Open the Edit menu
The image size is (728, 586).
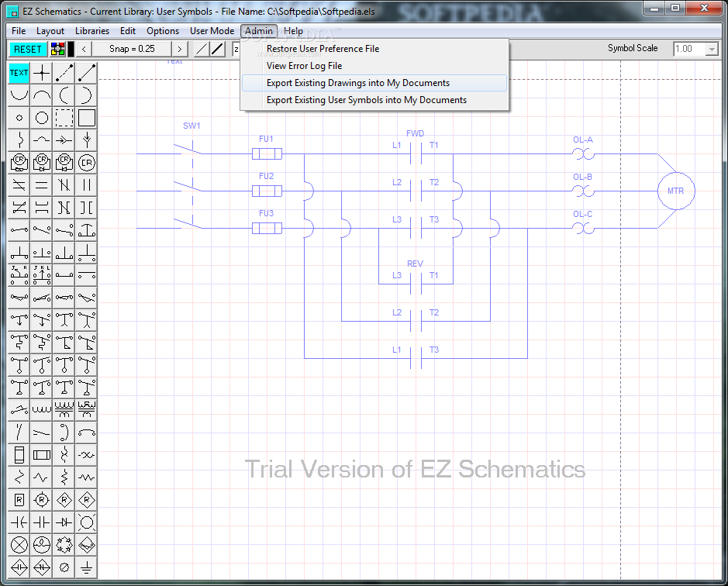[x=128, y=31]
